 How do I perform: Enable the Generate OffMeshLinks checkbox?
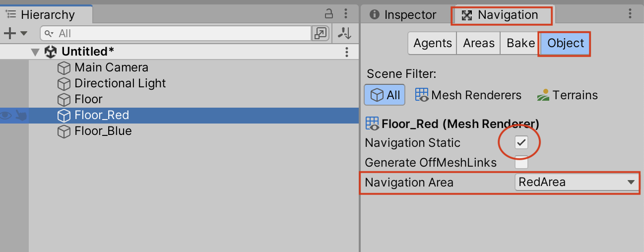(x=521, y=162)
